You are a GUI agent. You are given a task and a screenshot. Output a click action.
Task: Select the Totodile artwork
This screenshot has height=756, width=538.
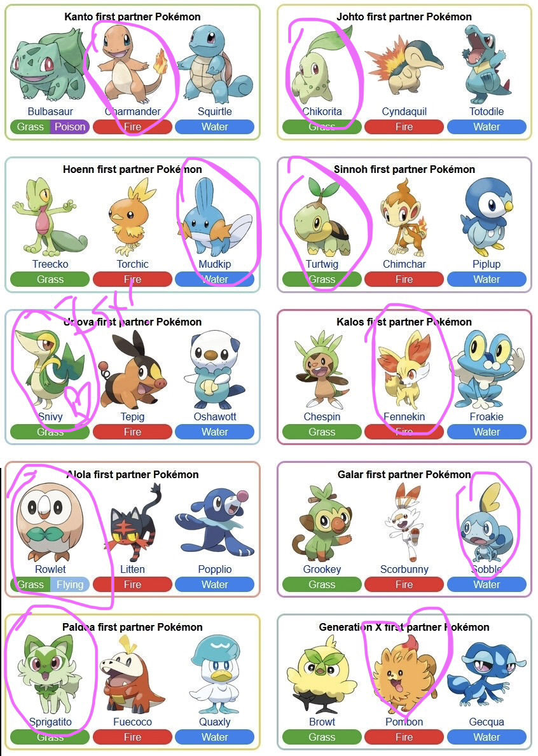tap(486, 64)
